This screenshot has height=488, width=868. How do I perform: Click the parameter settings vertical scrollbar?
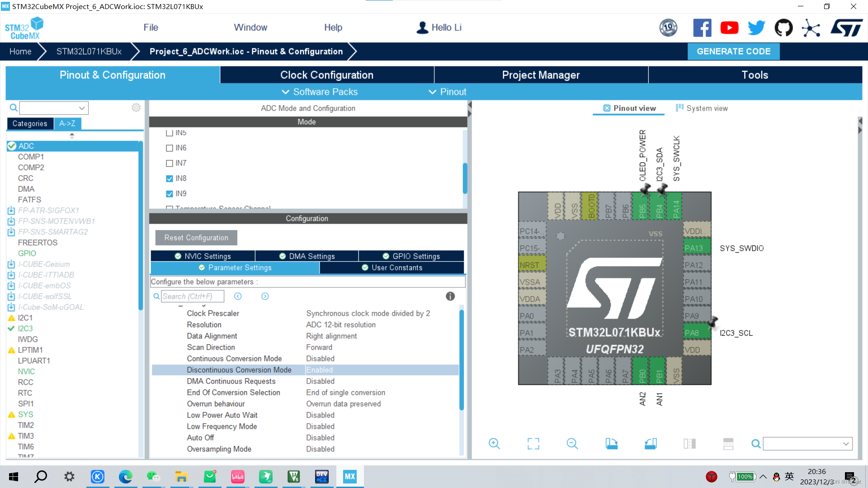[x=462, y=360]
